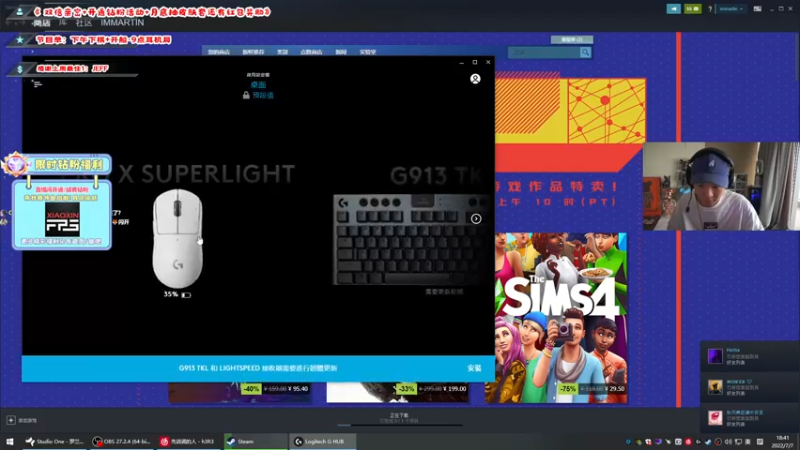
Task: Focus the Steam store search field
Action: (544, 52)
